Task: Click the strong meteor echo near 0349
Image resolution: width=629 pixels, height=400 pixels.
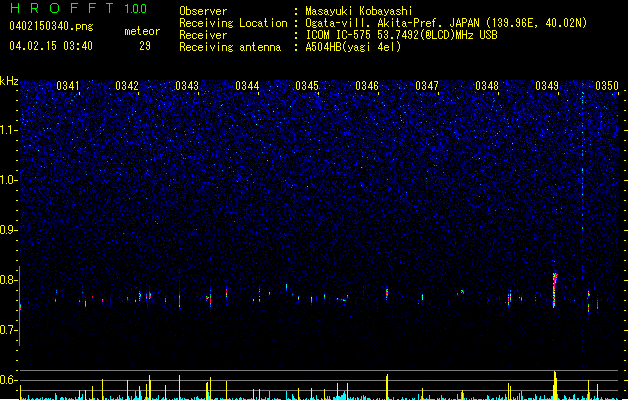Action: [x=555, y=290]
